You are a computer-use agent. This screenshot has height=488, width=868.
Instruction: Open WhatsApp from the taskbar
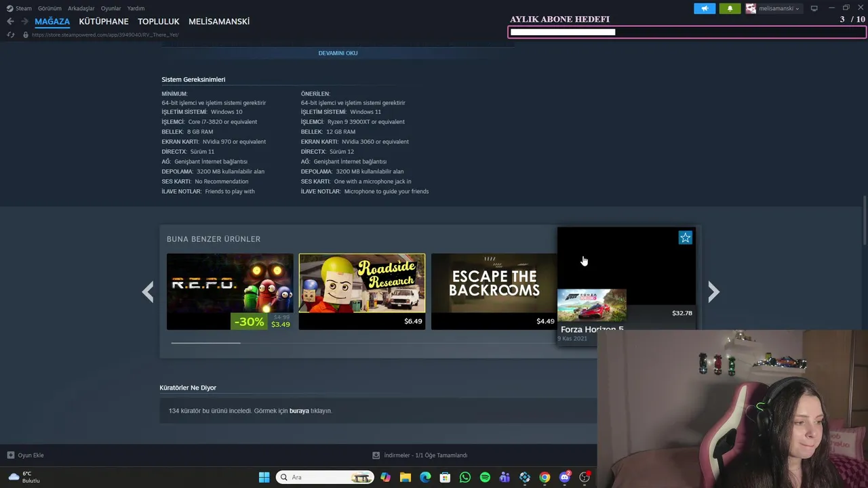click(465, 477)
